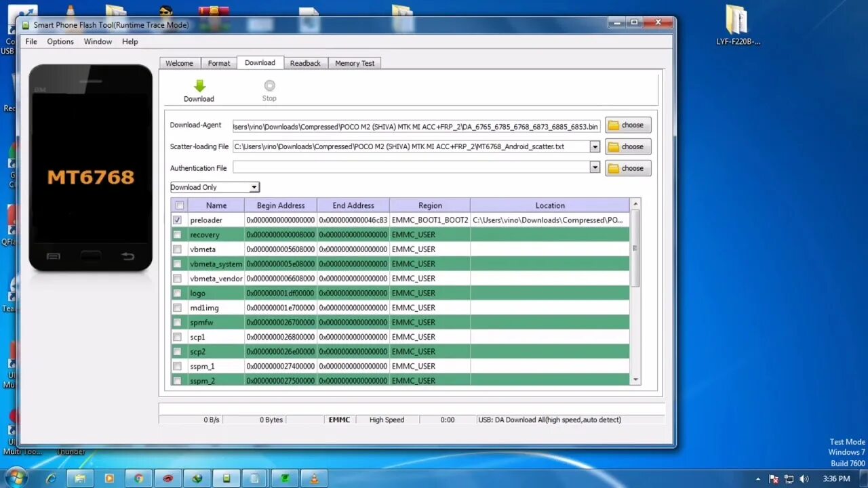Image resolution: width=868 pixels, height=488 pixels.
Task: Show hidden tray icons arrow
Action: (x=758, y=479)
